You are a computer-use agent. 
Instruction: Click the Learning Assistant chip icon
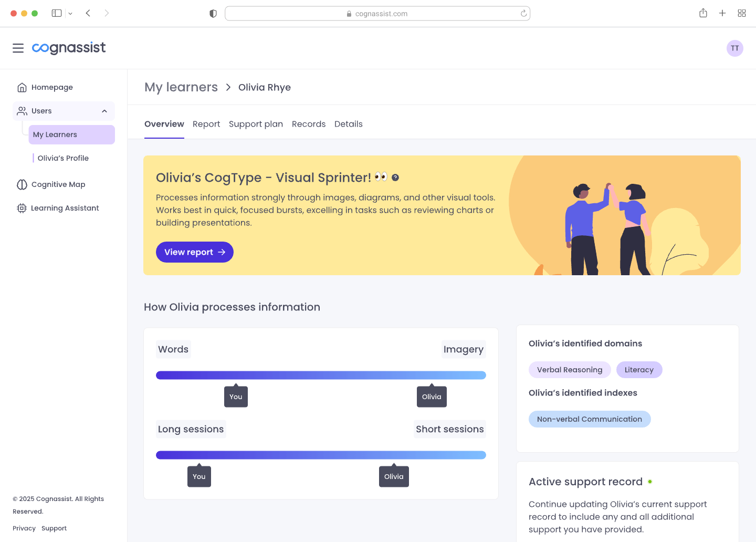coord(22,208)
